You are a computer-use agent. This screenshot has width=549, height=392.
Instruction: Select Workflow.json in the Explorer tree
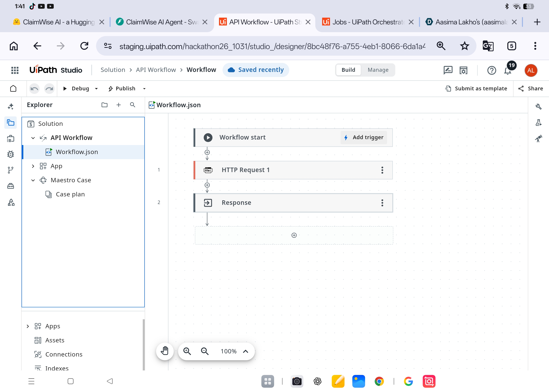[x=83, y=152]
